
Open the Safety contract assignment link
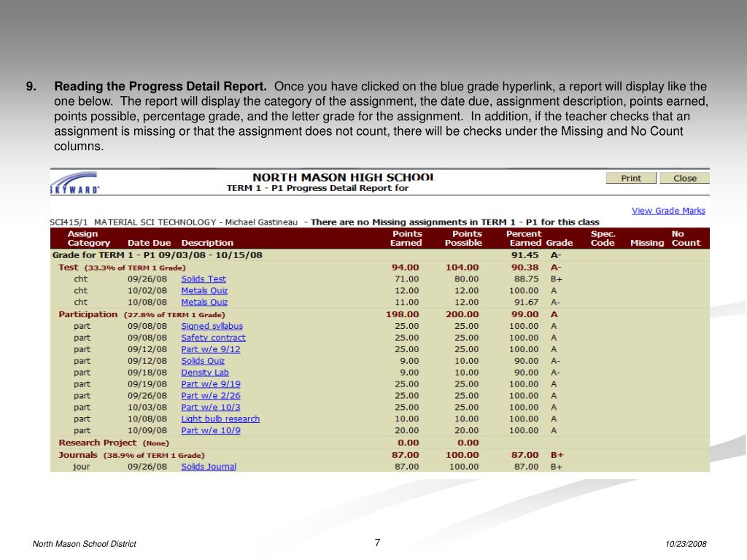click(214, 338)
